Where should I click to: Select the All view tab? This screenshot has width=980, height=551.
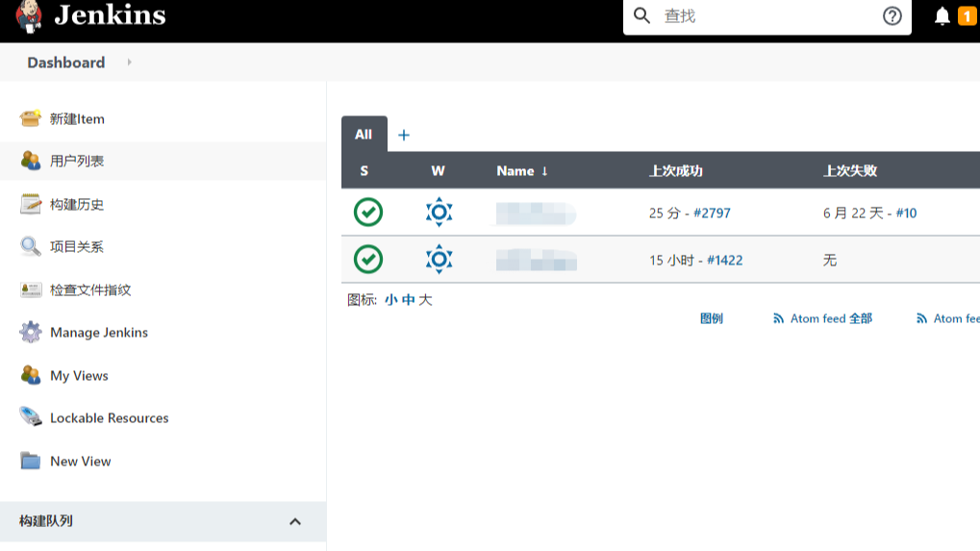(x=364, y=135)
